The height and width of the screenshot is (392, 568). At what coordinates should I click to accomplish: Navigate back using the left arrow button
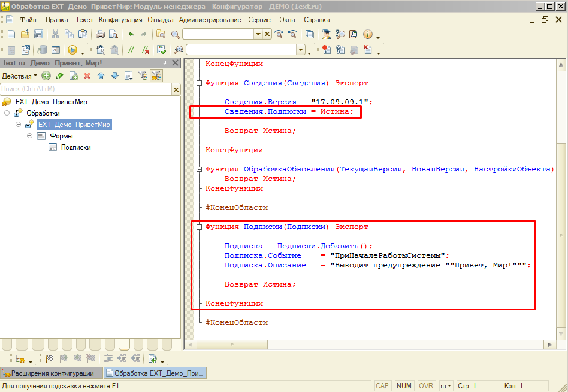(131, 34)
